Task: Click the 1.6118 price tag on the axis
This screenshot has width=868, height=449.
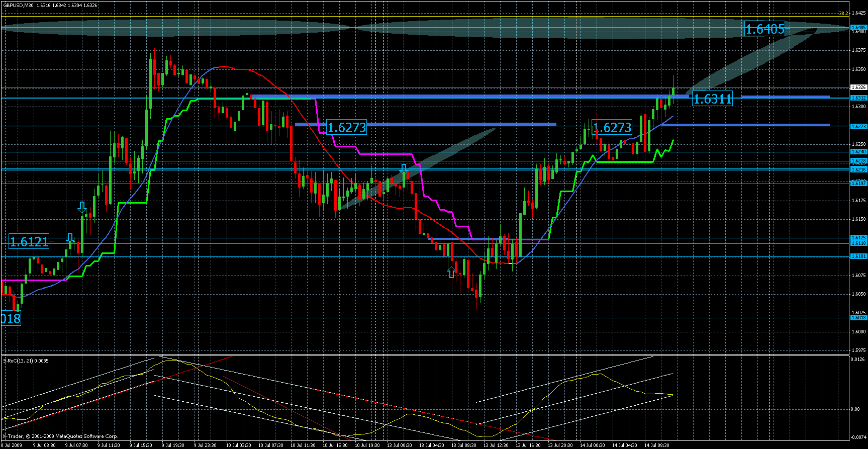Action: point(858,243)
